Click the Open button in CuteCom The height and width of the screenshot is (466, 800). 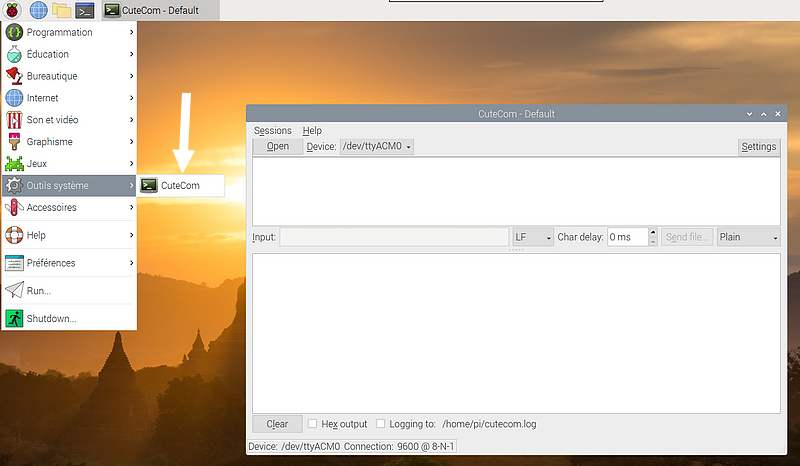pyautogui.click(x=278, y=146)
